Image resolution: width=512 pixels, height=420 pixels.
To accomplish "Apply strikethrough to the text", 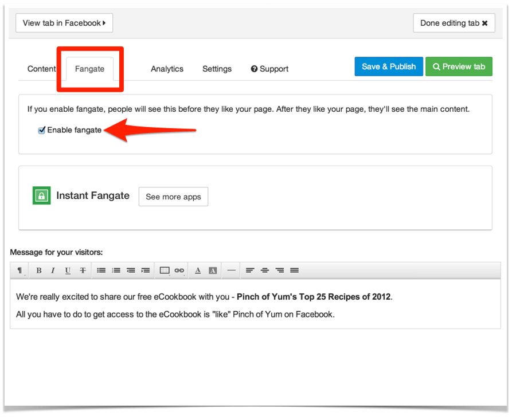I will [x=83, y=270].
